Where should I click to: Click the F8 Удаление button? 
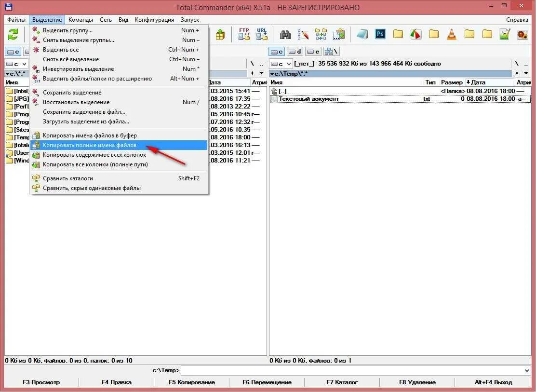click(x=417, y=382)
